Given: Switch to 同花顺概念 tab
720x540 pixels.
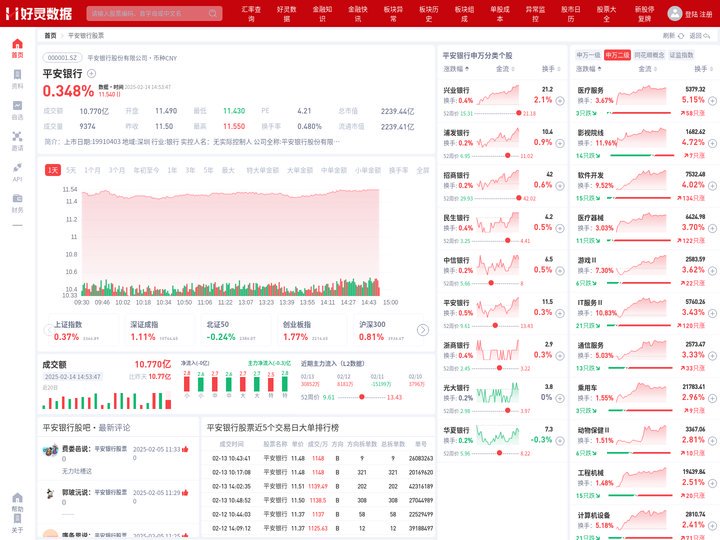Looking at the screenshot, I should click(x=649, y=55).
